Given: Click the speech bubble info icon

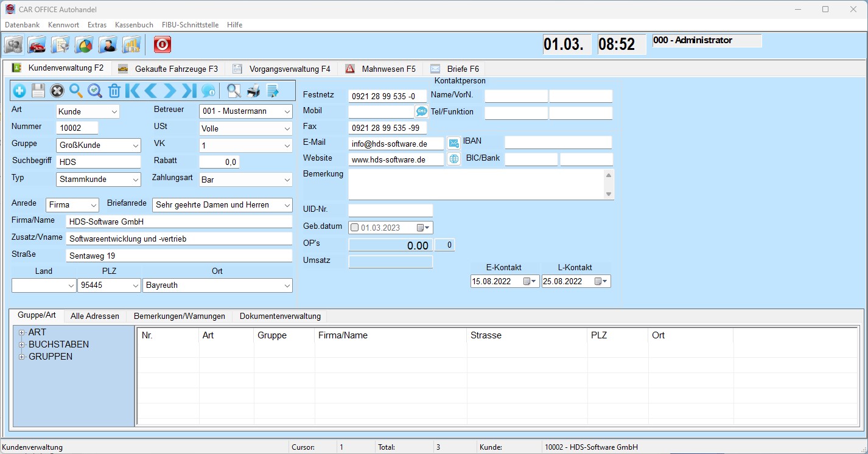Looking at the screenshot, I should coord(208,91).
